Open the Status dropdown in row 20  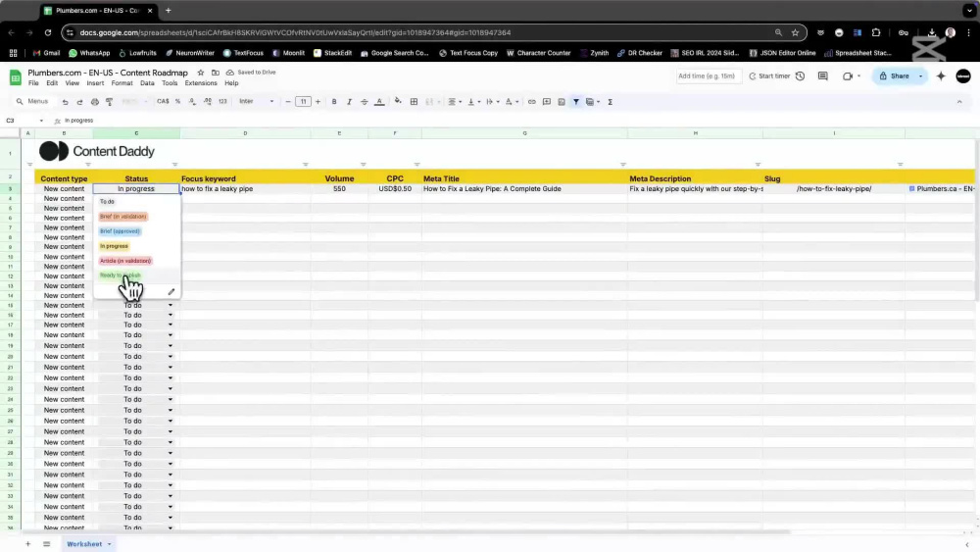pos(170,357)
